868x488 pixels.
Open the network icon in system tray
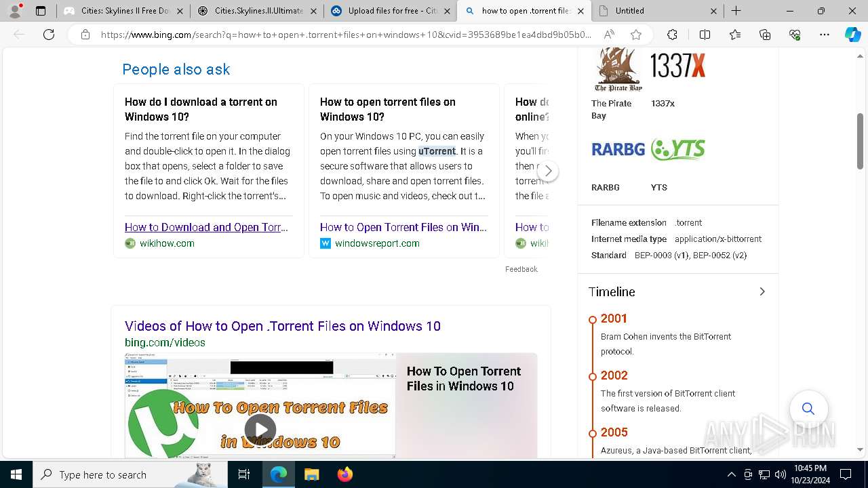[x=764, y=474]
